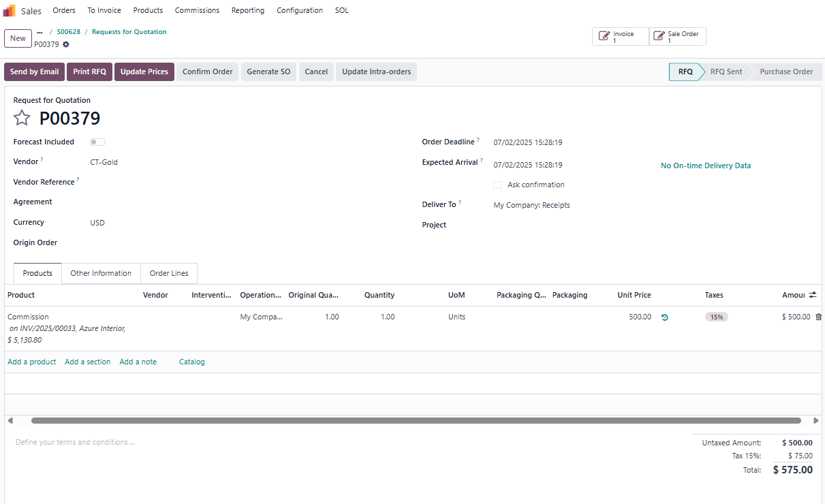
Task: Open the Invoice smart button
Action: [620, 37]
